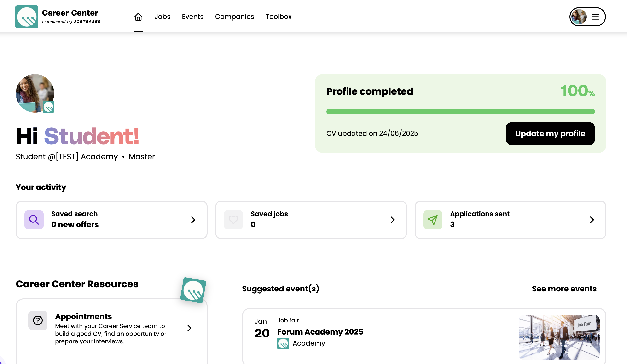Click the Career Center logo icon
Viewport: 627px width, 364px height.
click(27, 17)
